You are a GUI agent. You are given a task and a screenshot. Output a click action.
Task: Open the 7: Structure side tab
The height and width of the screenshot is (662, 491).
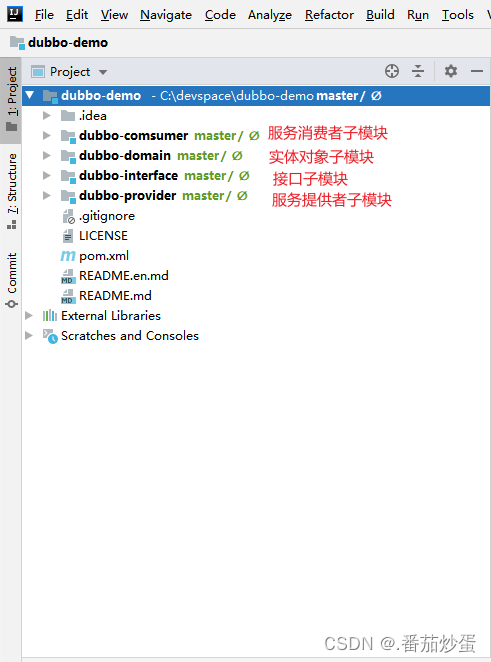(x=12, y=191)
